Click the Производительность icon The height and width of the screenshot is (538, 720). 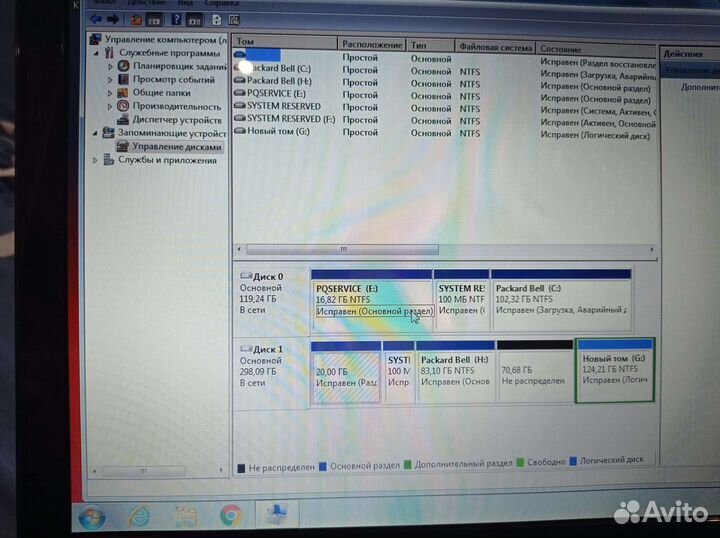123,106
